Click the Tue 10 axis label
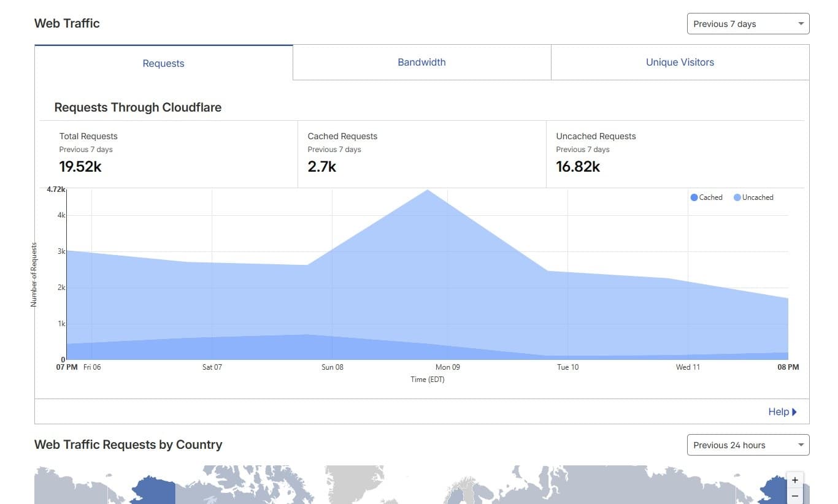This screenshot has width=838, height=504. (x=567, y=367)
